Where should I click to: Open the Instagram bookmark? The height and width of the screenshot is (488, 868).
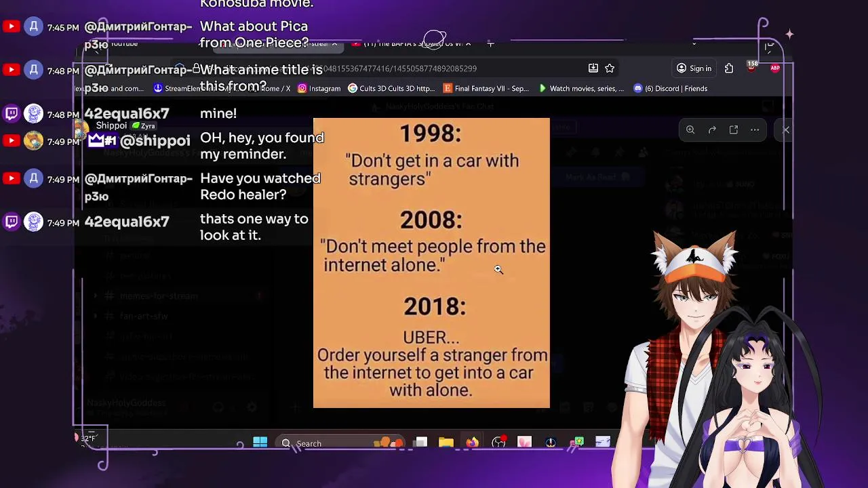tap(319, 89)
